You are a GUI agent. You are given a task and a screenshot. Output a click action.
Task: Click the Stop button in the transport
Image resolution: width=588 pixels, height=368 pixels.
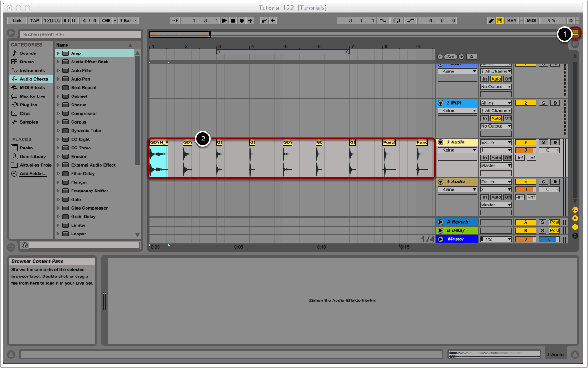(x=233, y=21)
